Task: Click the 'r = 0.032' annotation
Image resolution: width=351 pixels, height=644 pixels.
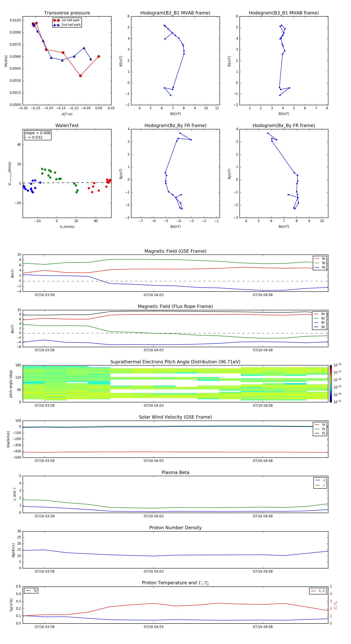Action: (34, 137)
